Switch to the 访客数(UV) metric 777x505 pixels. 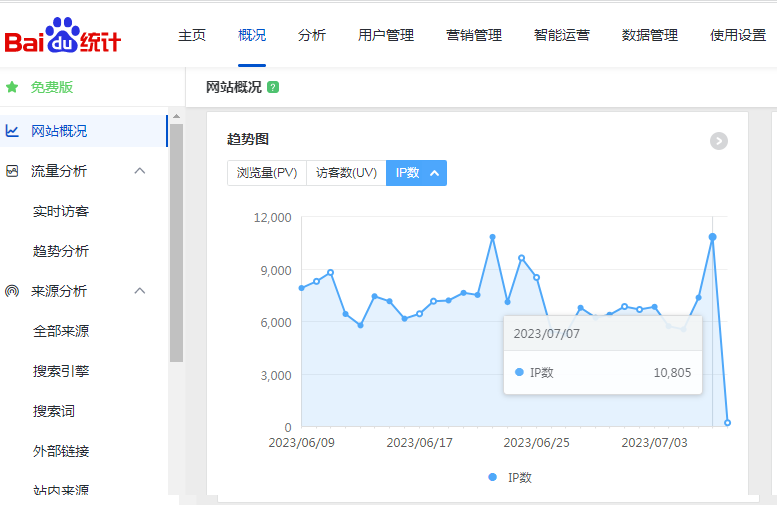tap(346, 173)
